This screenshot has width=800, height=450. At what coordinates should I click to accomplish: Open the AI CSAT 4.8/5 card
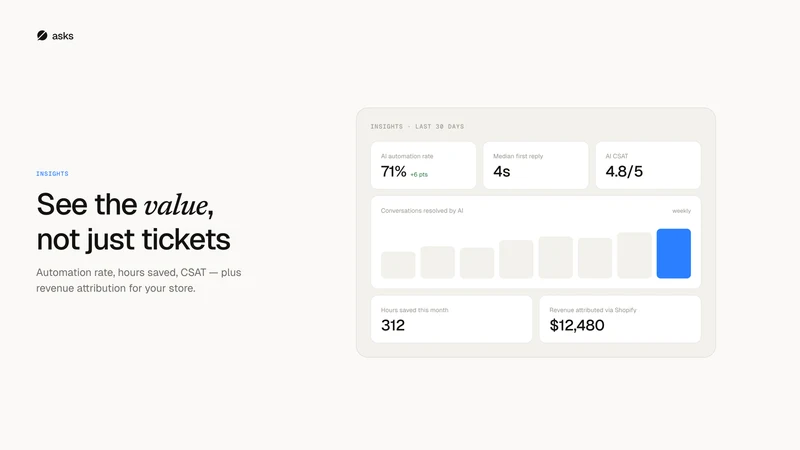[x=648, y=165]
